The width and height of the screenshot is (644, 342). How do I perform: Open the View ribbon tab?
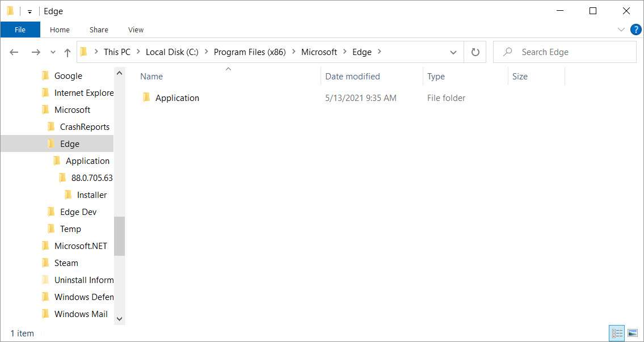pyautogui.click(x=136, y=29)
